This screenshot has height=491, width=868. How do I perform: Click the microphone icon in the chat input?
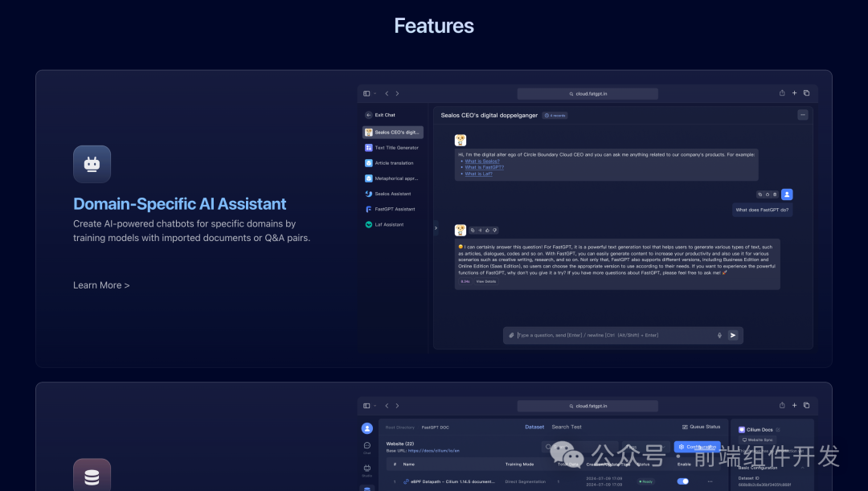tap(719, 335)
